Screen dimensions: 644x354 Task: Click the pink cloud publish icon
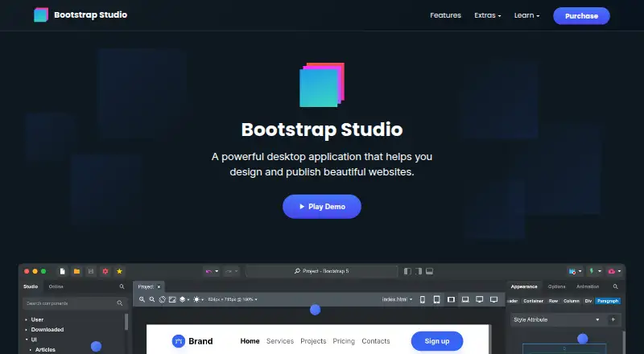coord(612,271)
